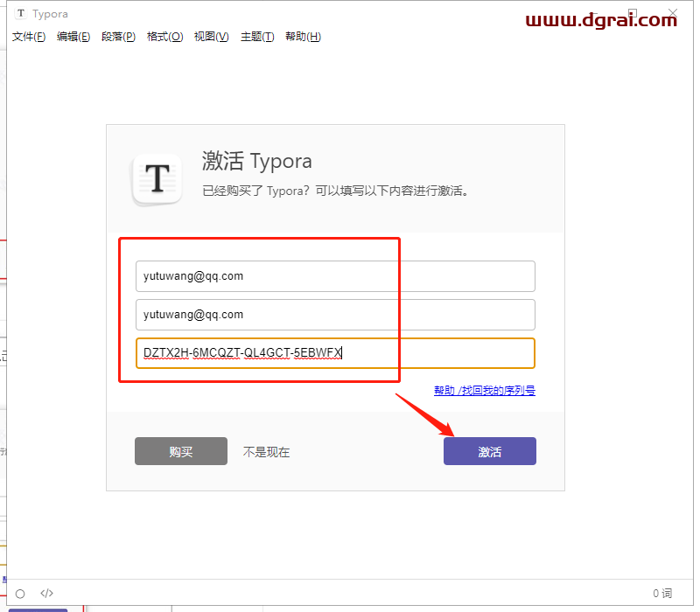Toggle source code mode via the </> icon
This screenshot has height=612, width=700.
[x=46, y=593]
